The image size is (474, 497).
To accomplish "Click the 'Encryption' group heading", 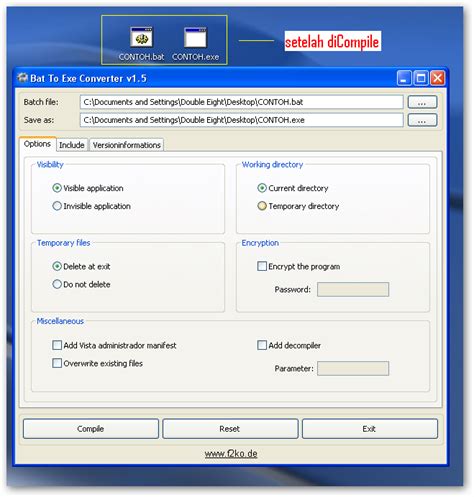I will (x=260, y=243).
